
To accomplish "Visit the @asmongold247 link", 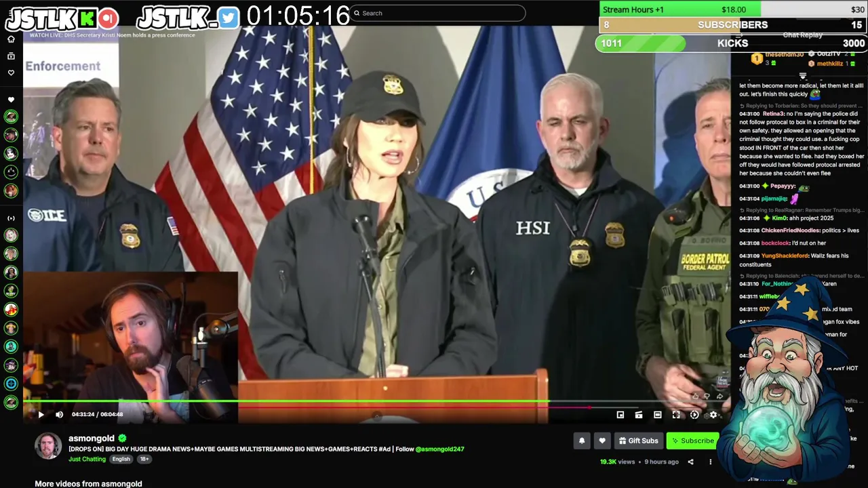I will click(439, 449).
